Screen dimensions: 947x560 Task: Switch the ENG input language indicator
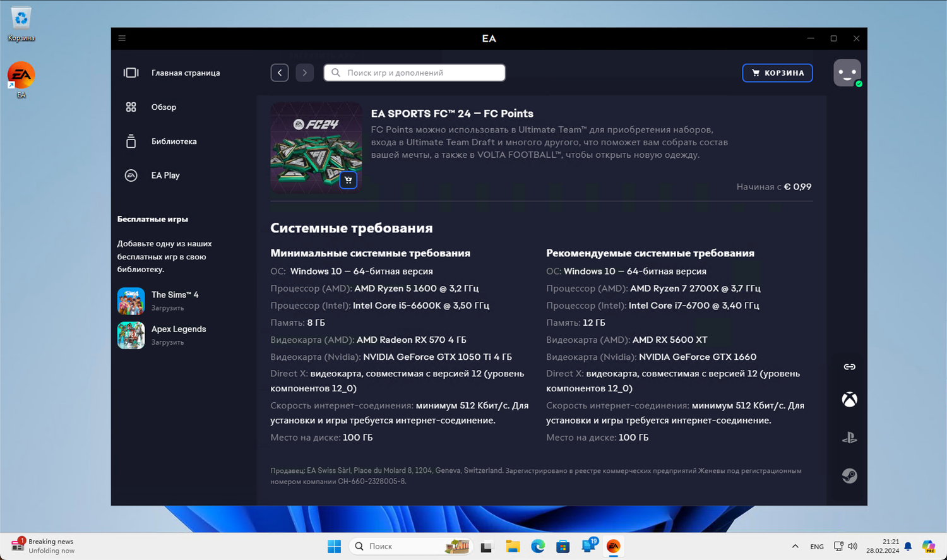point(817,547)
